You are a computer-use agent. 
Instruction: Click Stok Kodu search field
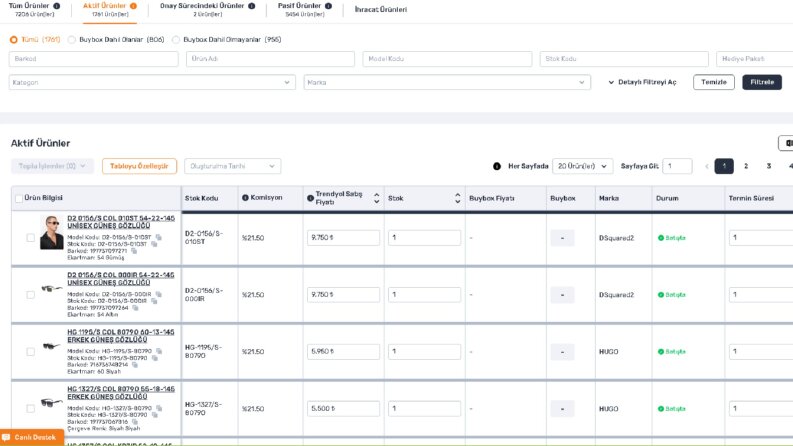click(624, 59)
